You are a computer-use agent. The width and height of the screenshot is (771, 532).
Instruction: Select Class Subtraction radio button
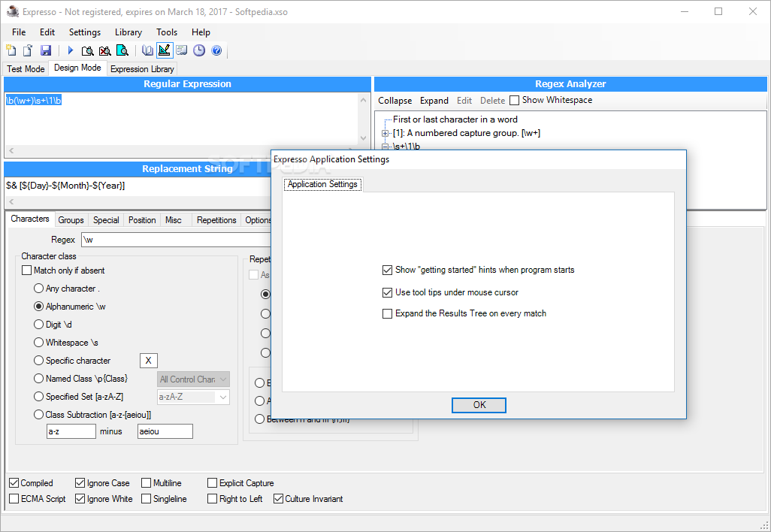[38, 415]
